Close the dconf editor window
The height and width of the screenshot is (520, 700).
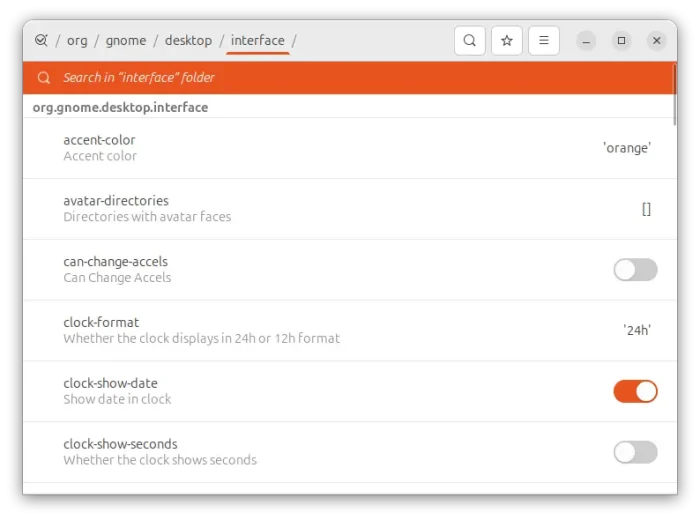click(x=656, y=41)
